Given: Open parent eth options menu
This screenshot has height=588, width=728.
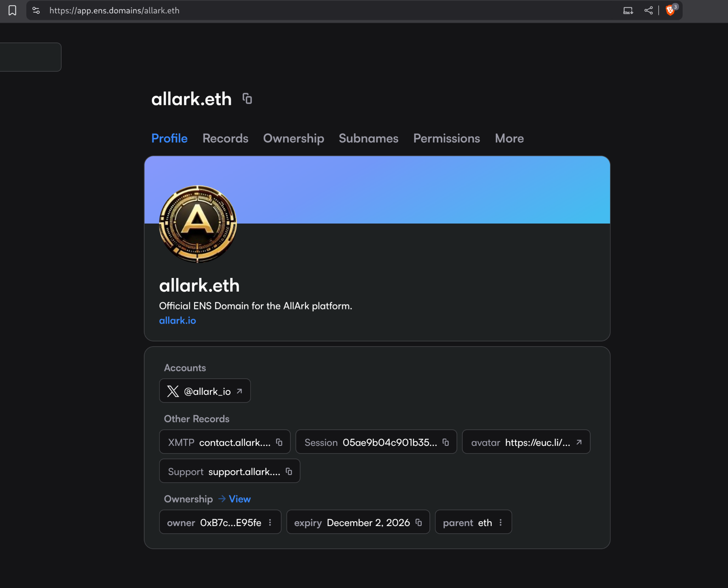Looking at the screenshot, I should tap(501, 522).
